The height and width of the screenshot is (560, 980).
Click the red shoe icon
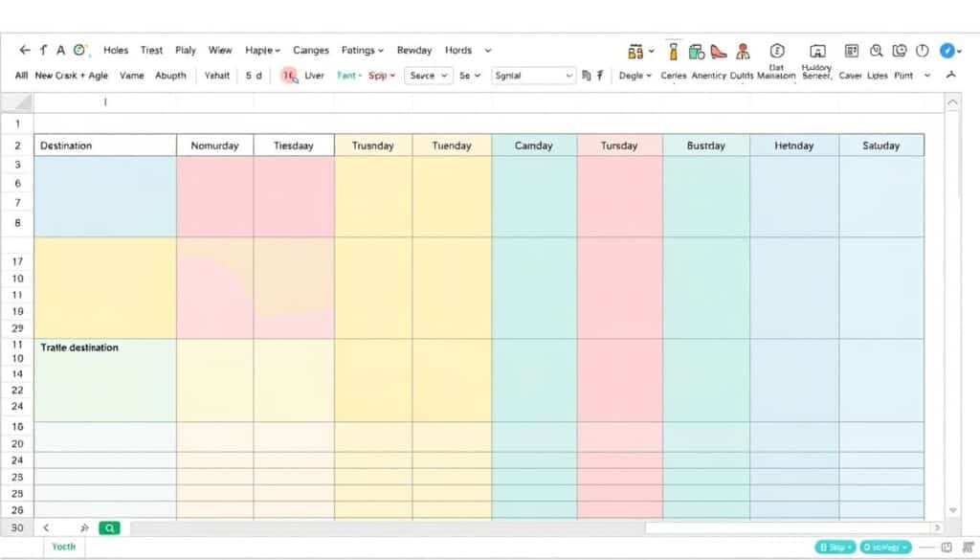click(x=719, y=52)
